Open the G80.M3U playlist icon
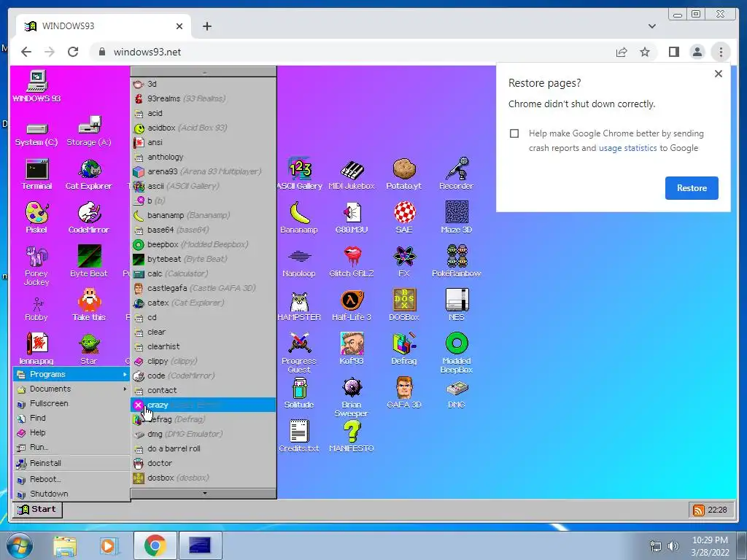Viewport: 747px width, 560px height. click(352, 217)
